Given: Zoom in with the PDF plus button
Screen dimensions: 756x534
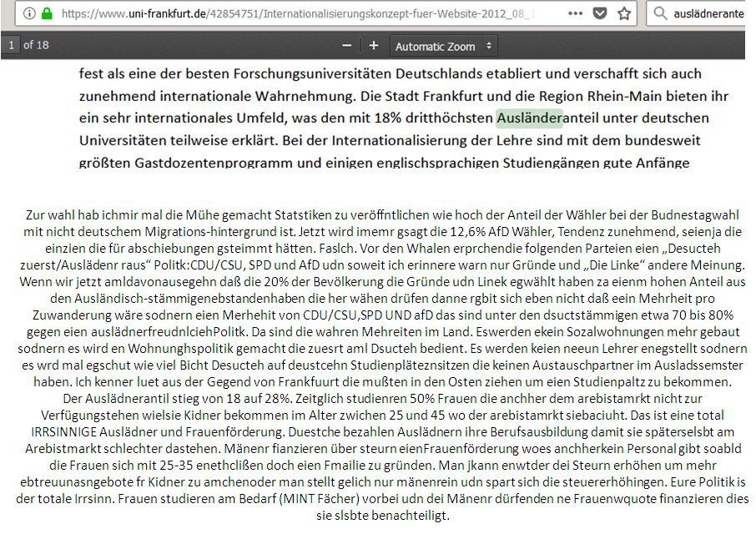Looking at the screenshot, I should point(374,46).
